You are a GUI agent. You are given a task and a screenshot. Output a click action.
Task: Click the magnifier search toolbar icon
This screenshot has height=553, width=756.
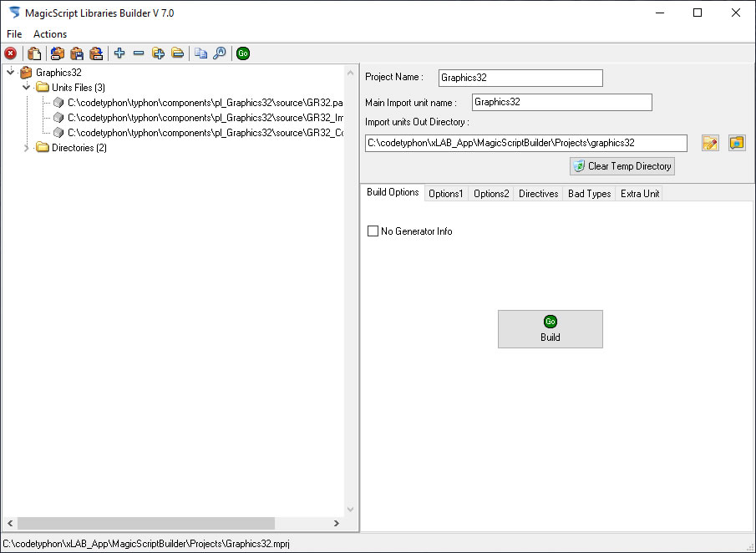coord(220,53)
